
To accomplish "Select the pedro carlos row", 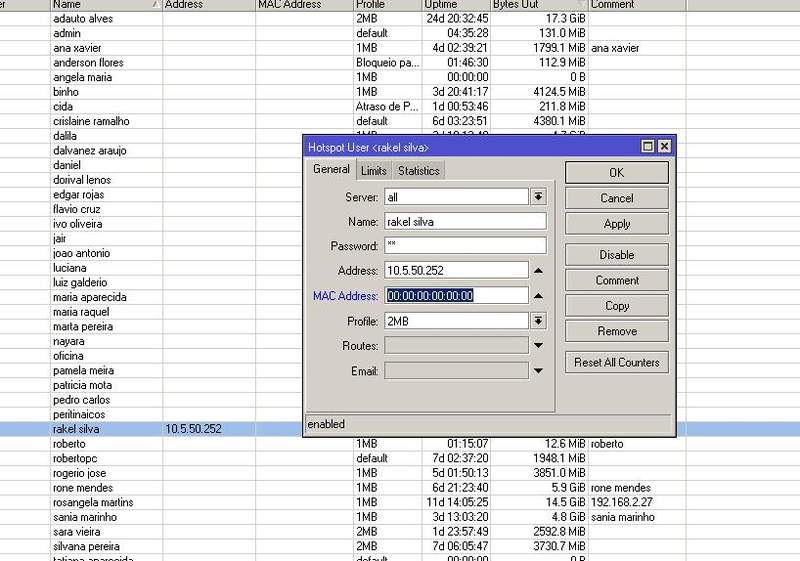I will click(151, 400).
